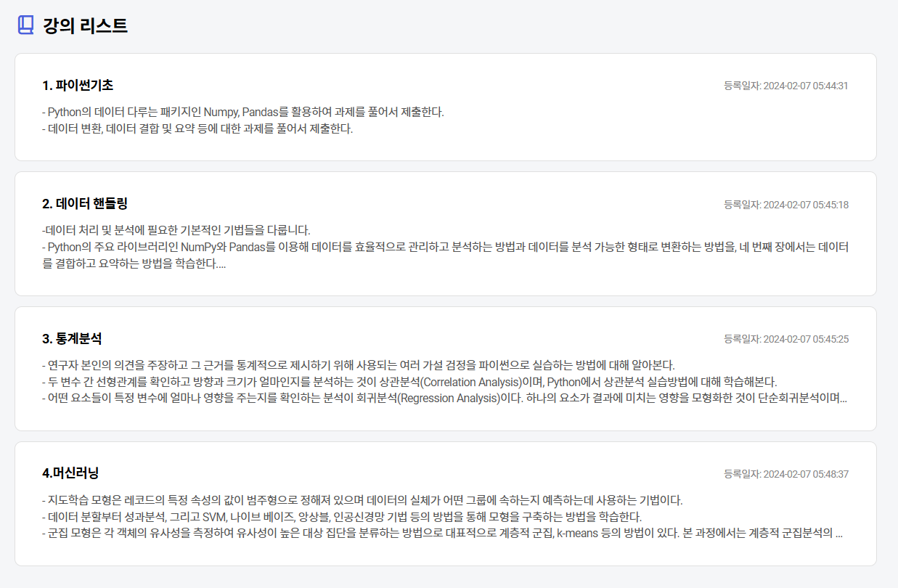Image resolution: width=898 pixels, height=588 pixels.
Task: Click the SVM, 나이브 베이즈 description line
Action: click(x=342, y=517)
